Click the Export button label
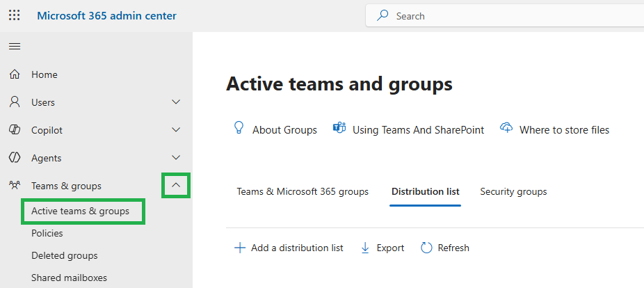Viewport: 644px width, 288px height. click(x=391, y=248)
